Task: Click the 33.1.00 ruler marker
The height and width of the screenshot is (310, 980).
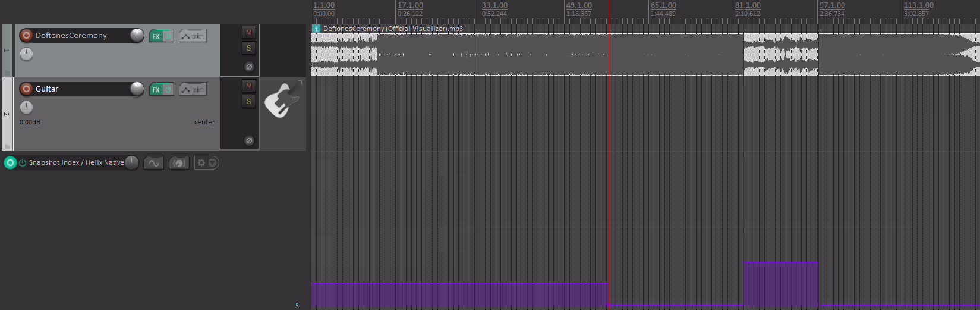Action: 494,5
